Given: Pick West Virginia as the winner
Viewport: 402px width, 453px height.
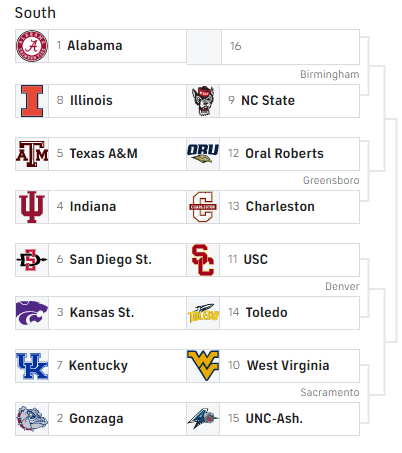Looking at the screenshot, I should [x=273, y=366].
